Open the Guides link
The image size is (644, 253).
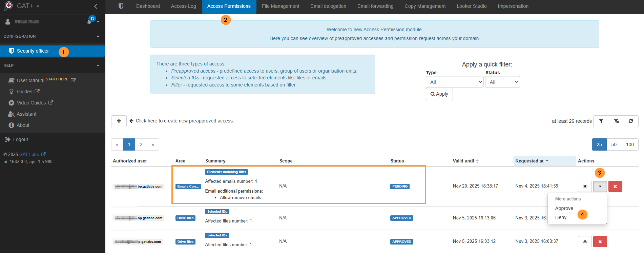(x=24, y=92)
